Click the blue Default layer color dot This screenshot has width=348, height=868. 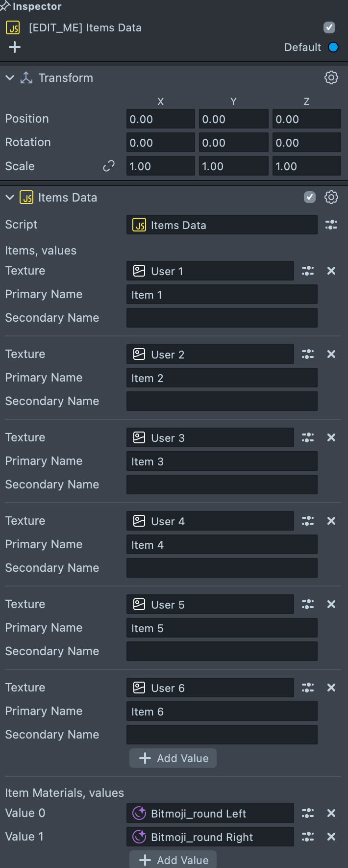(333, 47)
